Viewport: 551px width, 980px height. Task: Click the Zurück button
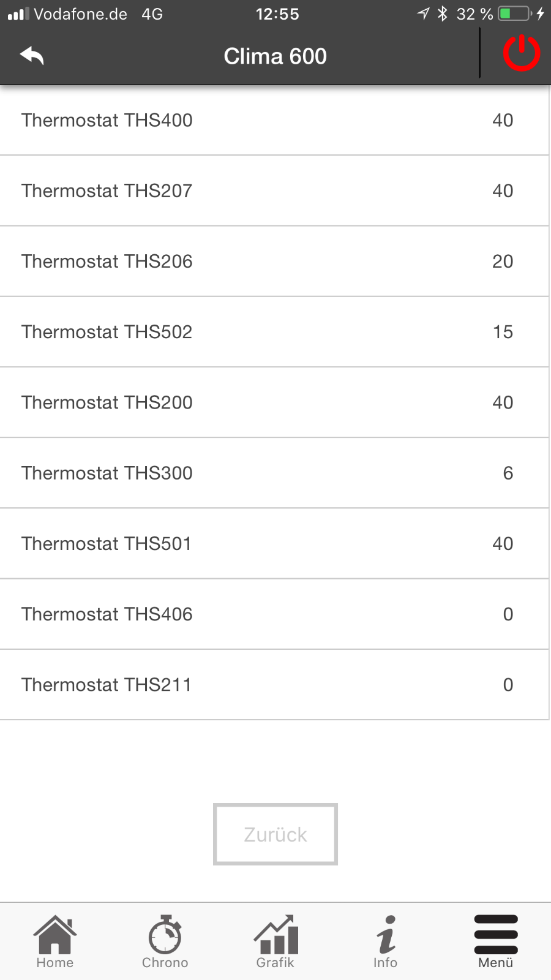click(275, 834)
